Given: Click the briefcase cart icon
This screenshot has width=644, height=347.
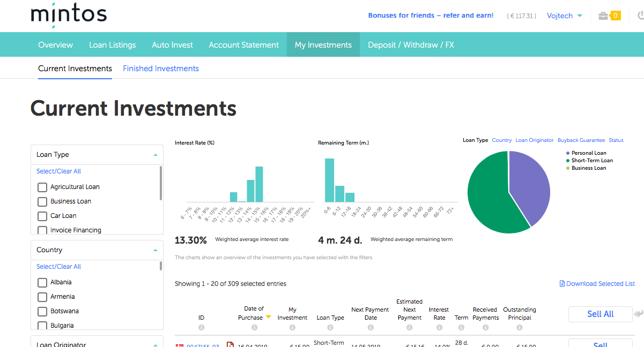Looking at the screenshot, I should 603,16.
